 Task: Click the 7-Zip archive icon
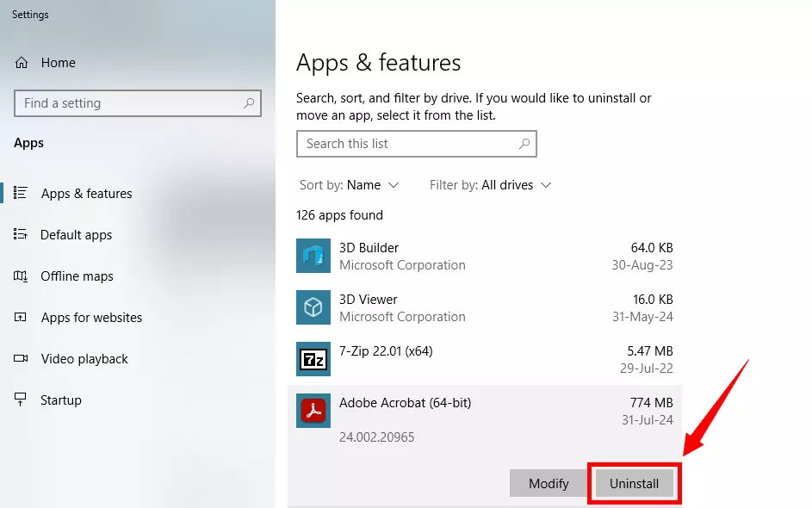click(313, 359)
